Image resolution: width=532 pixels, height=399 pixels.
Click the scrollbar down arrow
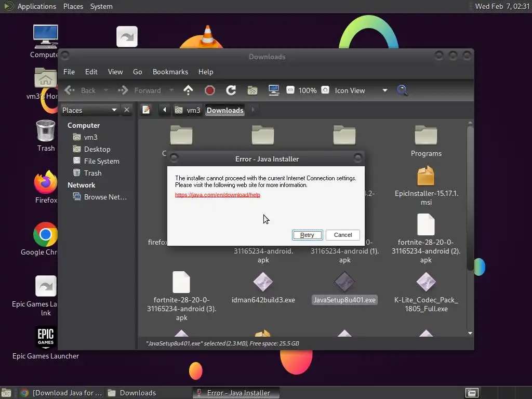click(x=470, y=333)
